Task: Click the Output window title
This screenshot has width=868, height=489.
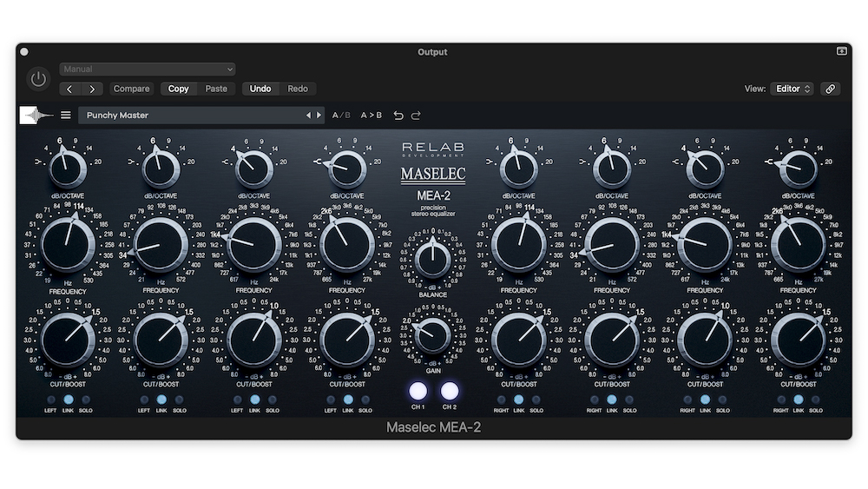Action: pos(432,52)
